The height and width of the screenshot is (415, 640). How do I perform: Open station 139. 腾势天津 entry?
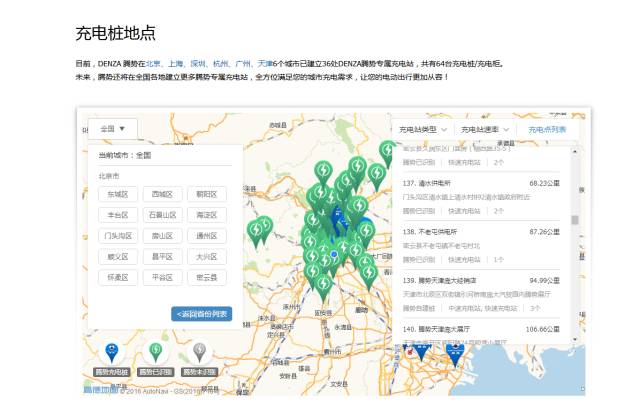tap(481, 294)
